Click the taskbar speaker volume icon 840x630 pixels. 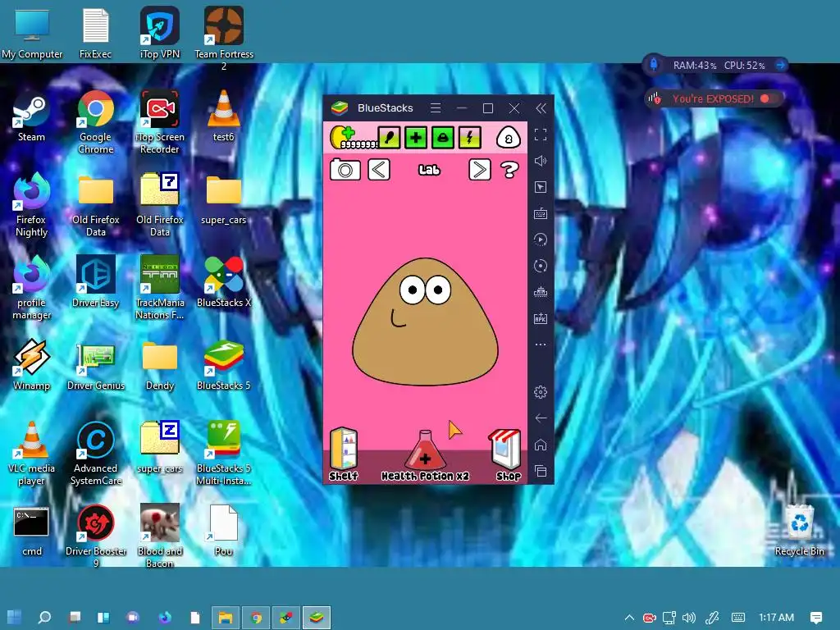pyautogui.click(x=689, y=618)
